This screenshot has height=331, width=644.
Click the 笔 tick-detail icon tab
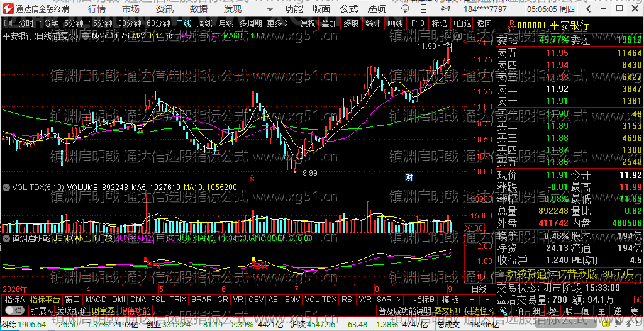coord(504,310)
